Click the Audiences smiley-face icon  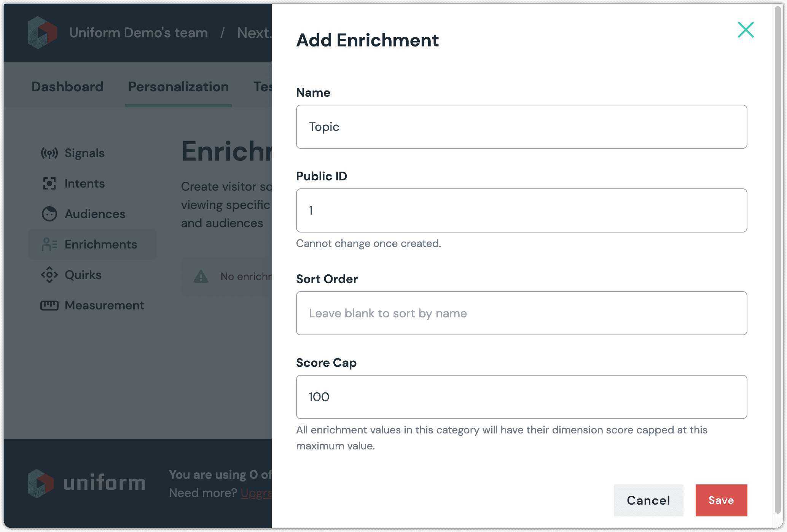point(49,214)
